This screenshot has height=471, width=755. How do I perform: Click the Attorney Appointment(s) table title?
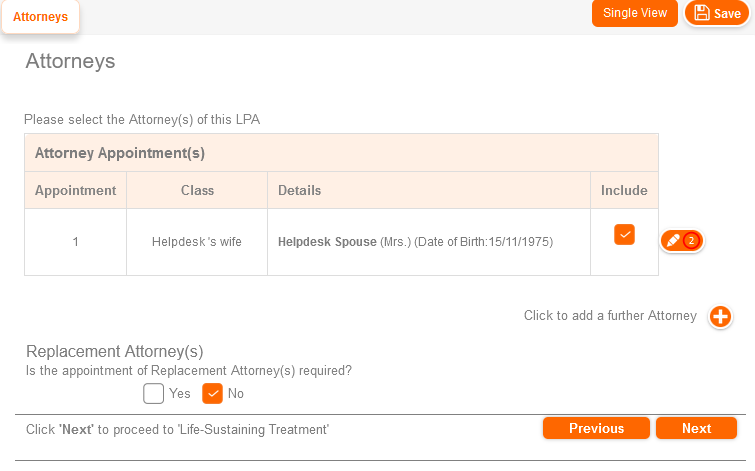coord(120,153)
